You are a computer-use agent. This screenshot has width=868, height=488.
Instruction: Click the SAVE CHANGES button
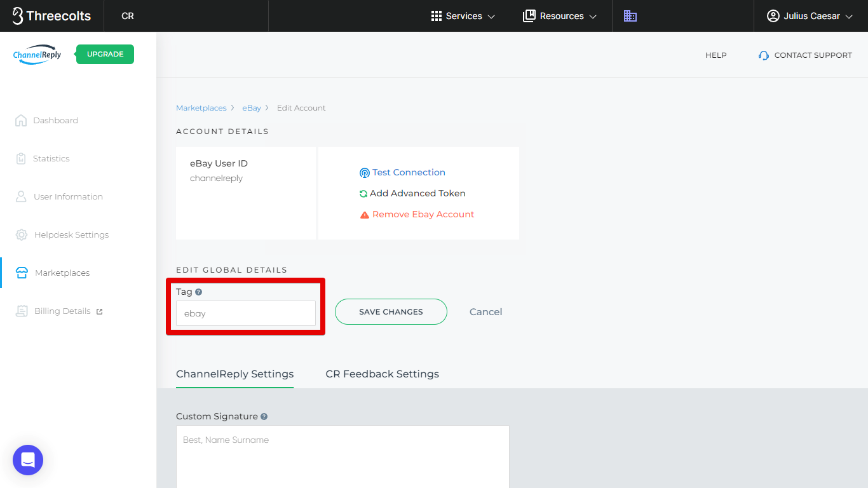pyautogui.click(x=391, y=311)
